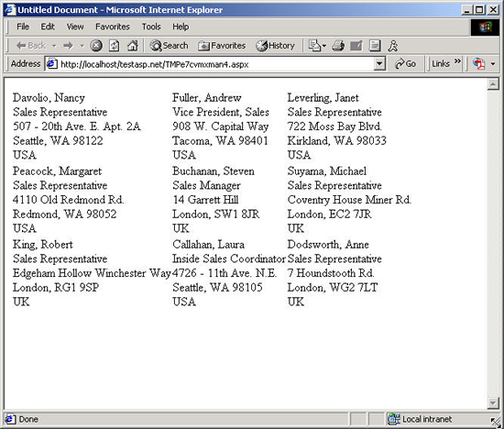Click the Mail icon in toolbar
The width and height of the screenshot is (504, 429).
pos(314,46)
